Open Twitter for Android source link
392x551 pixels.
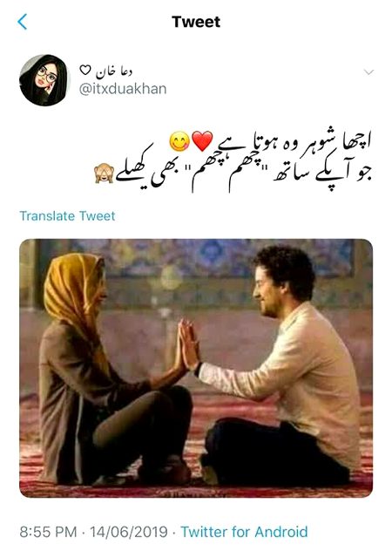coord(244,532)
